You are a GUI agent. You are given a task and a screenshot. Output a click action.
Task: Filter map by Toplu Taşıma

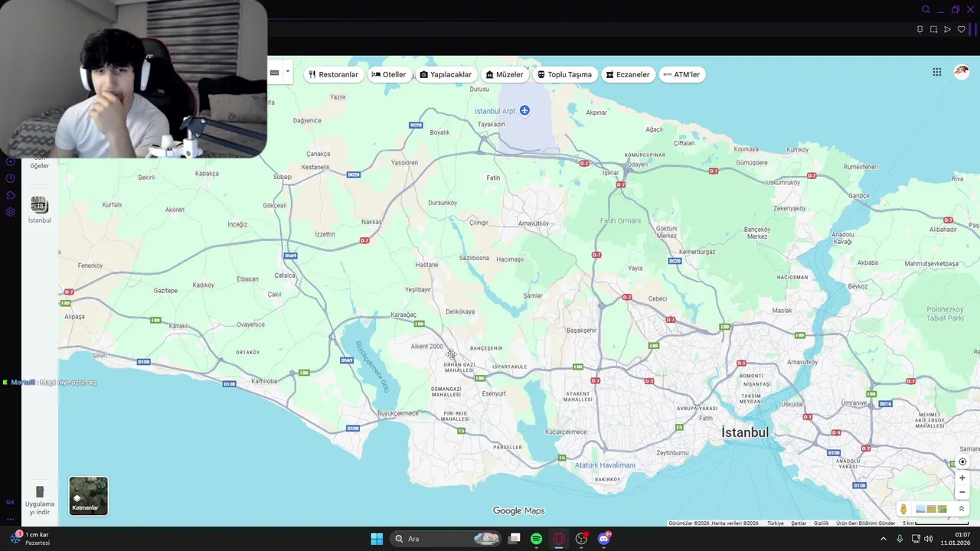(565, 74)
